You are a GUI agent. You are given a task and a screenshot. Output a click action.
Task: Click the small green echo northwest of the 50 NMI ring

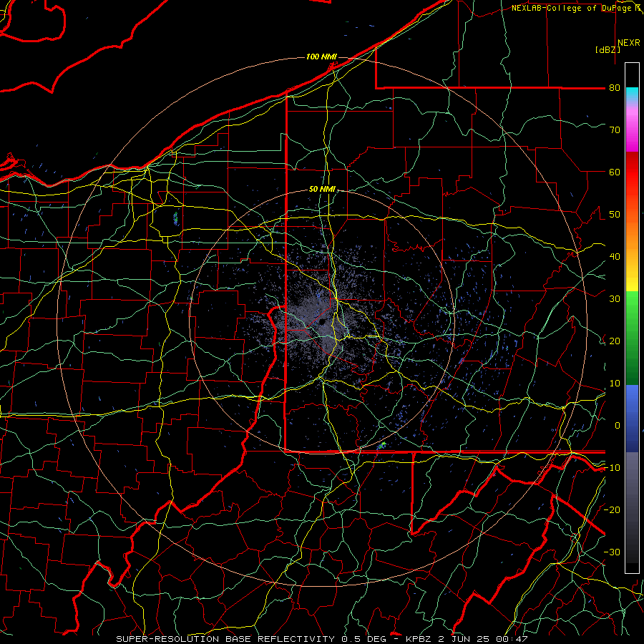coord(176,218)
